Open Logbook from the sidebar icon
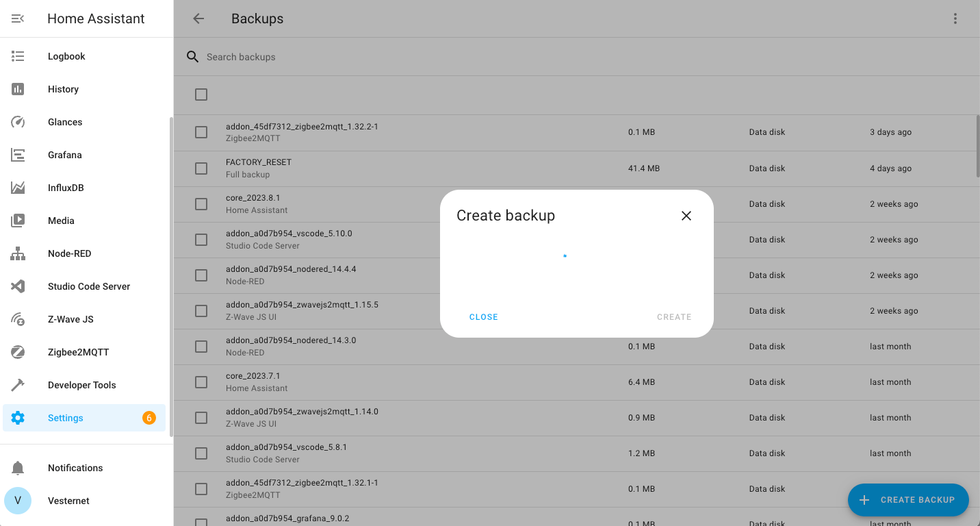Viewport: 980px width, 526px height. coord(18,56)
